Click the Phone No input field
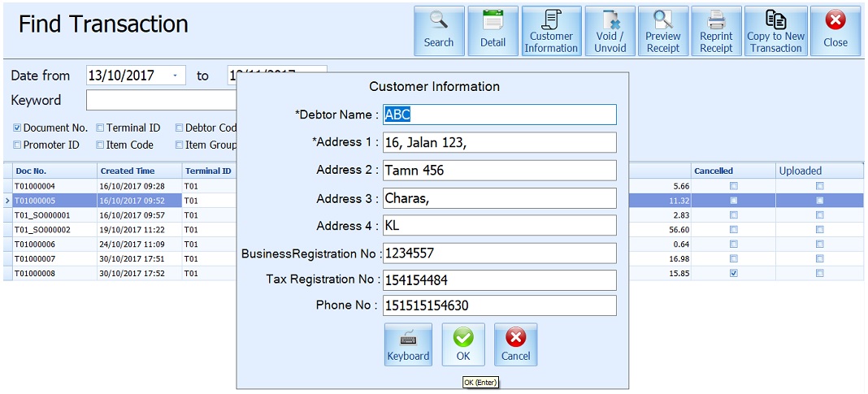The width and height of the screenshot is (868, 394). pyautogui.click(x=499, y=305)
